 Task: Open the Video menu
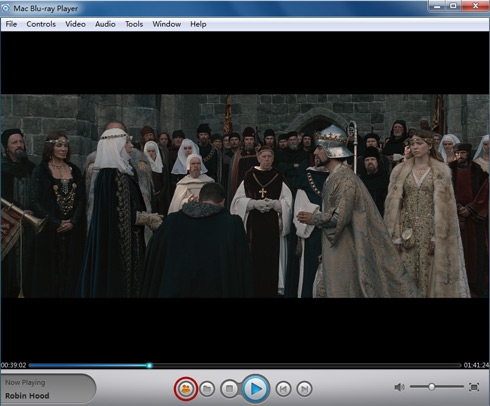click(75, 24)
